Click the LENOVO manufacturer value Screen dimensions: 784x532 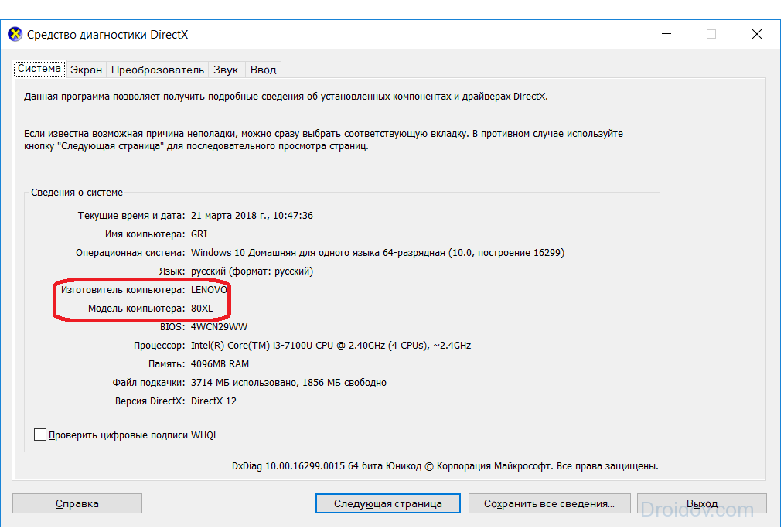[x=209, y=290]
